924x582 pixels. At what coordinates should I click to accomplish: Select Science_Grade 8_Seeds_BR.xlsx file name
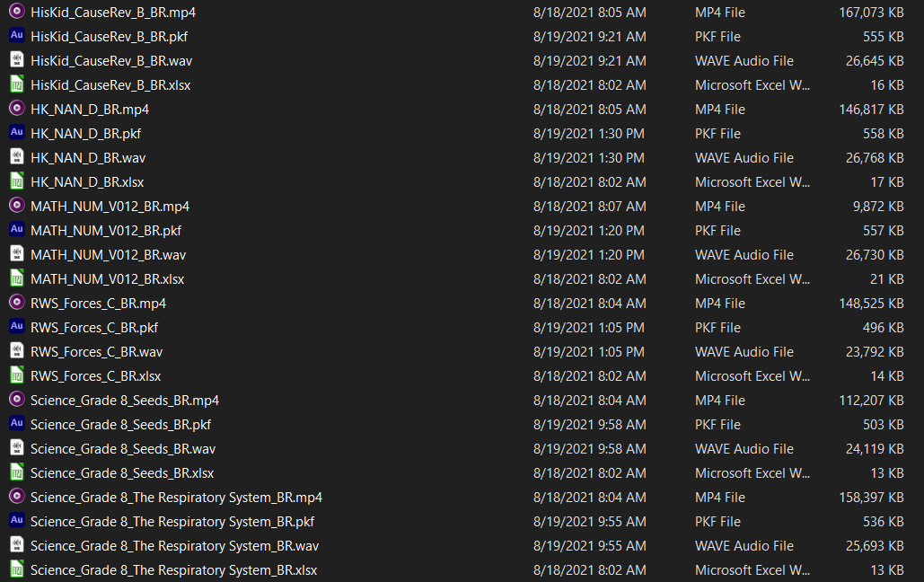[x=121, y=472]
